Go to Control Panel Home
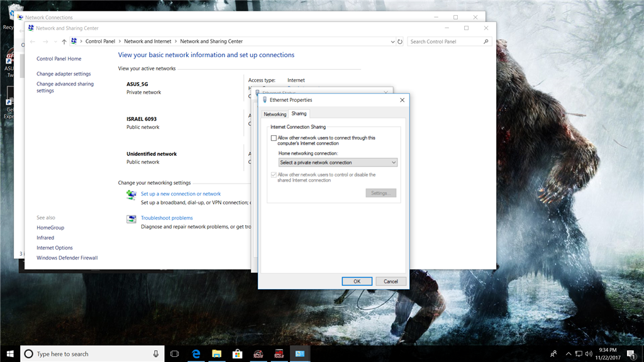 pyautogui.click(x=58, y=58)
